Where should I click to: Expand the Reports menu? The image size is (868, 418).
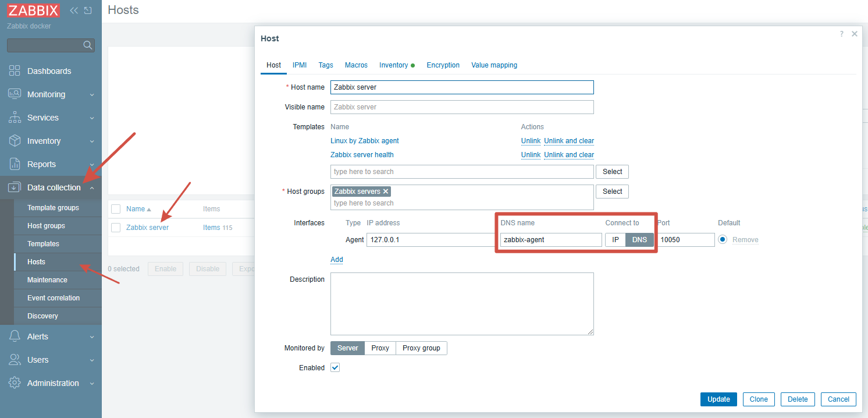91,164
